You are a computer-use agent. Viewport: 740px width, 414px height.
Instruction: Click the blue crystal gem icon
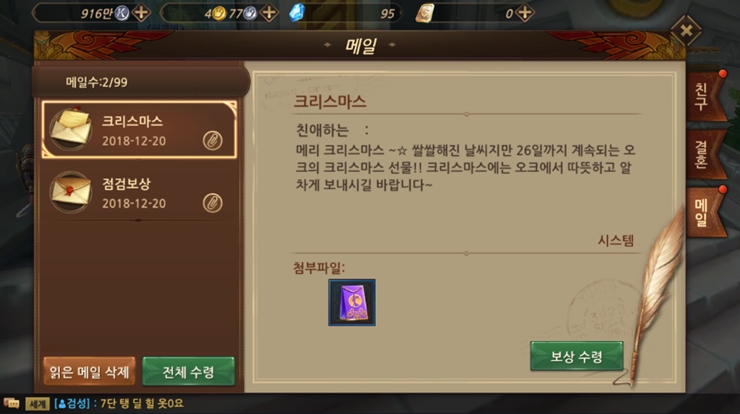[x=297, y=13]
